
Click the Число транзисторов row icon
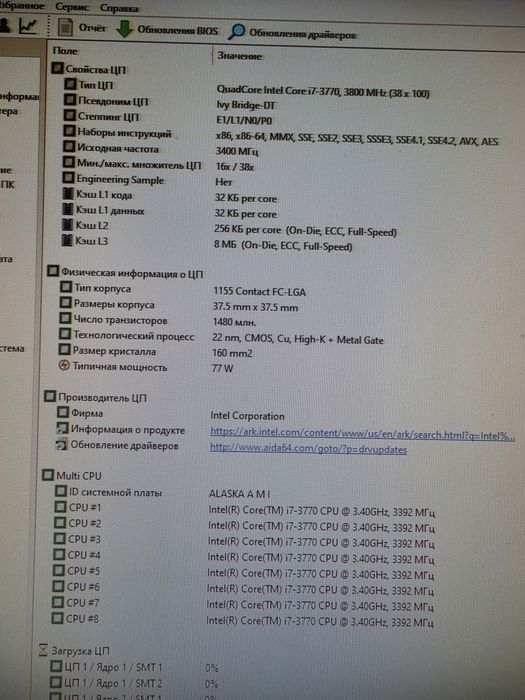click(65, 318)
